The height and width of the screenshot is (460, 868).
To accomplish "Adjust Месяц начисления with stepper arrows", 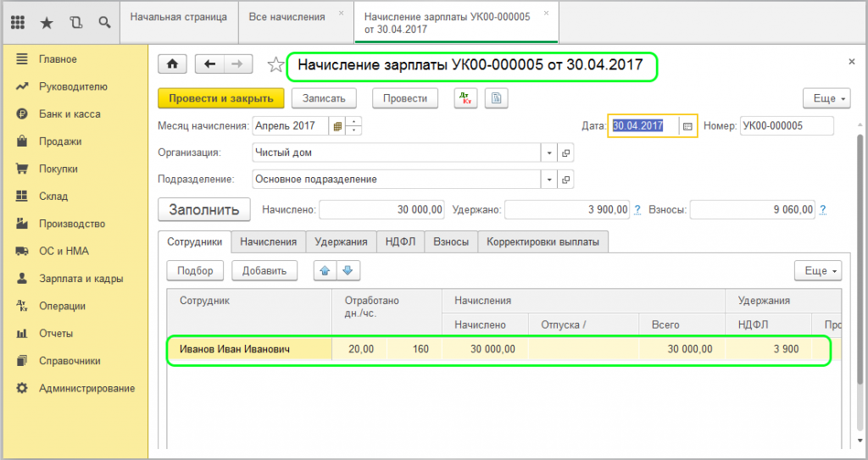I will click(x=354, y=126).
